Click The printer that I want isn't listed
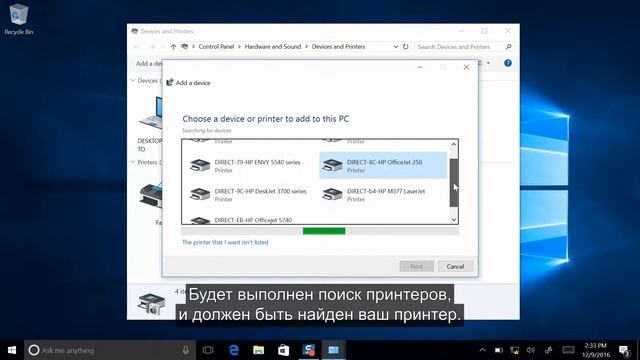The height and width of the screenshot is (360, 640). (x=225, y=242)
